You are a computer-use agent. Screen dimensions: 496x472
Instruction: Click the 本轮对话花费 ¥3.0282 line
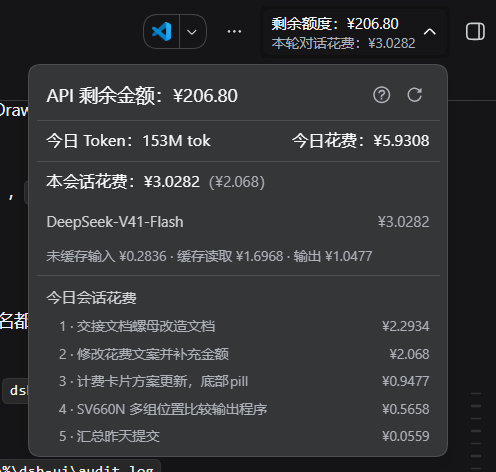(x=343, y=43)
